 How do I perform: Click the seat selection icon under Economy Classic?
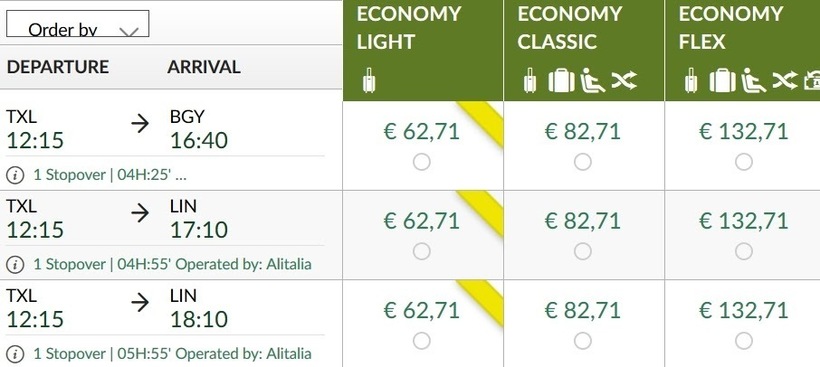point(593,81)
